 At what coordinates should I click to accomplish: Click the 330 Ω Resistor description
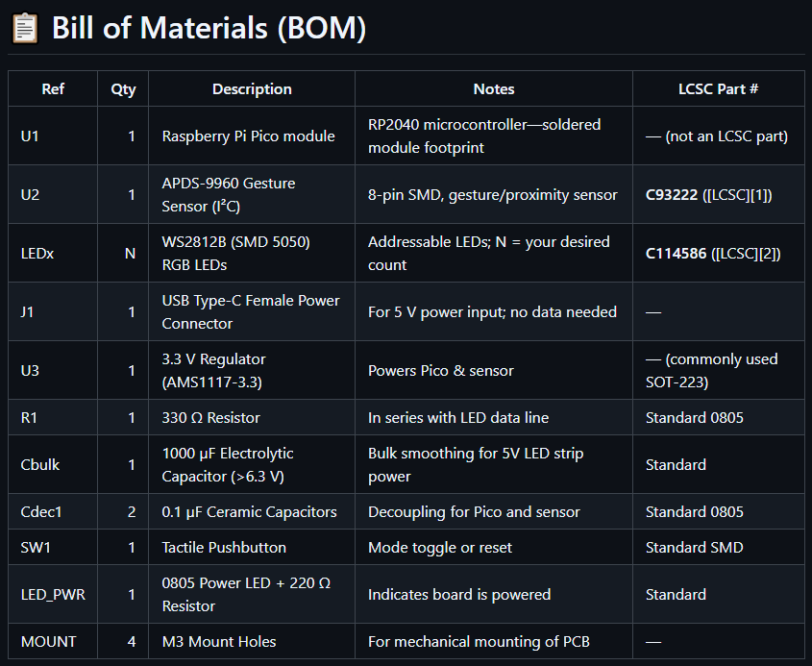[x=210, y=418]
